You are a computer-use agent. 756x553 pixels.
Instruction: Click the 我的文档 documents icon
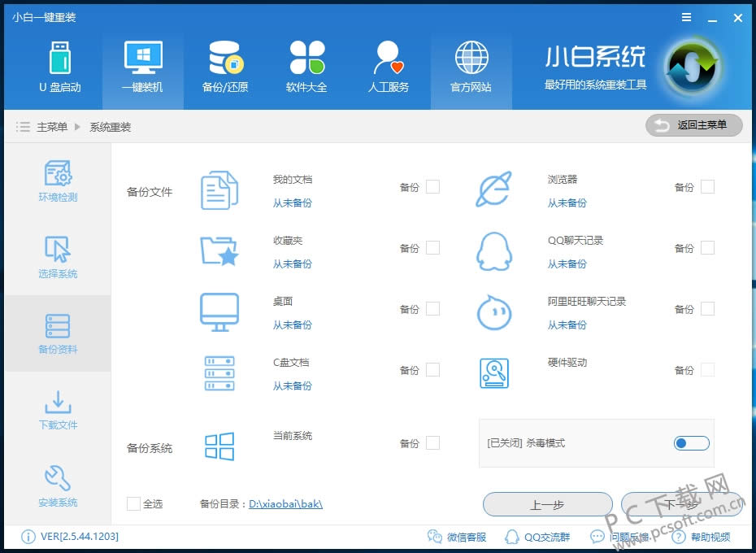(219, 190)
